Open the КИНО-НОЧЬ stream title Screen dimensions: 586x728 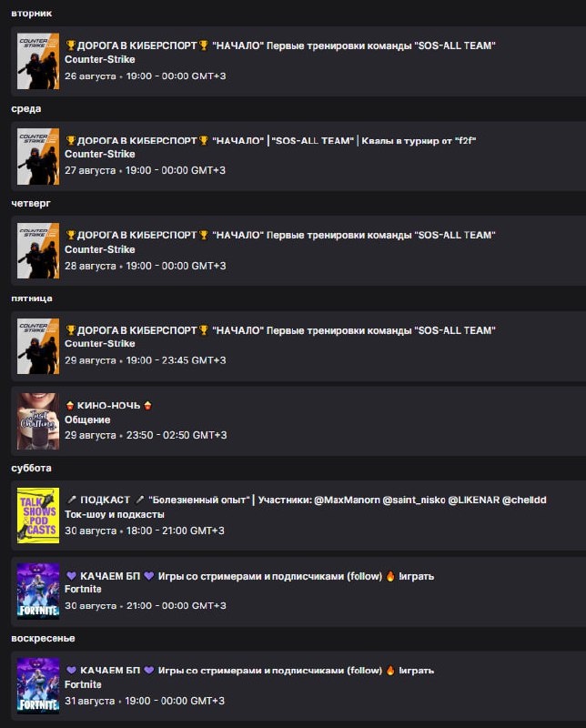click(x=108, y=405)
